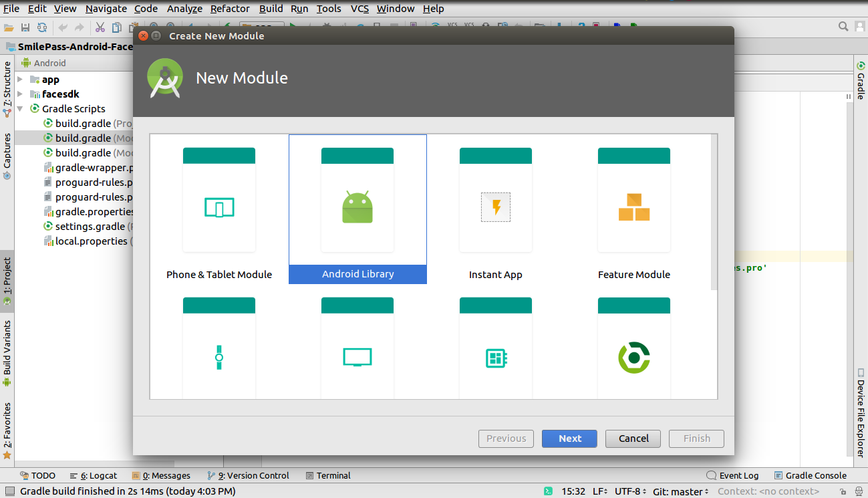This screenshot has width=868, height=498.
Task: Open the VCS menu
Action: coord(359,9)
